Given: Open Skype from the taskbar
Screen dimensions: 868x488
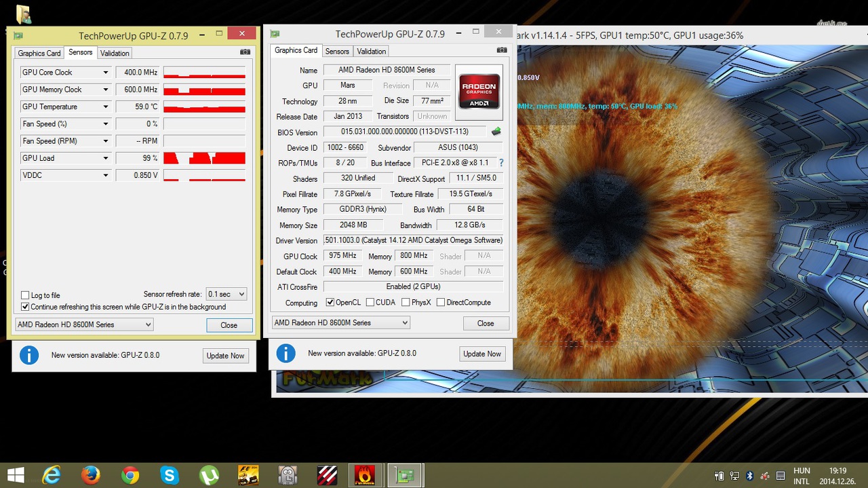Looking at the screenshot, I should click(170, 475).
